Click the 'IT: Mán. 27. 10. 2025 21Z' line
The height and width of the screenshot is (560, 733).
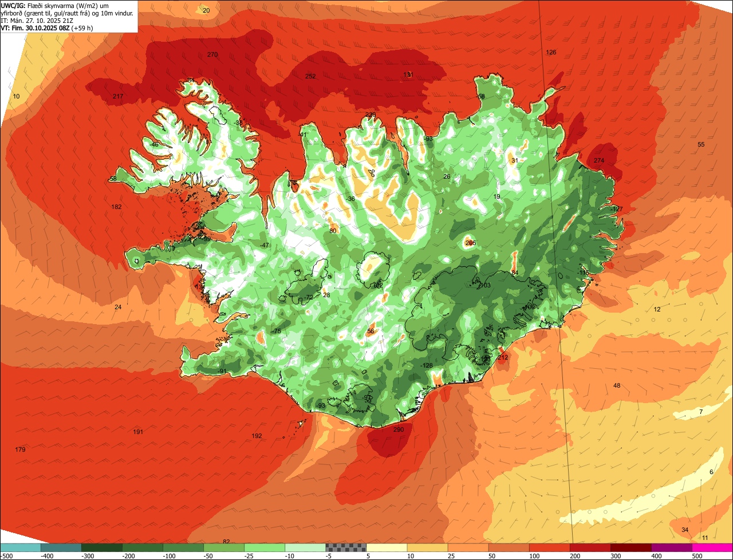(x=36, y=20)
